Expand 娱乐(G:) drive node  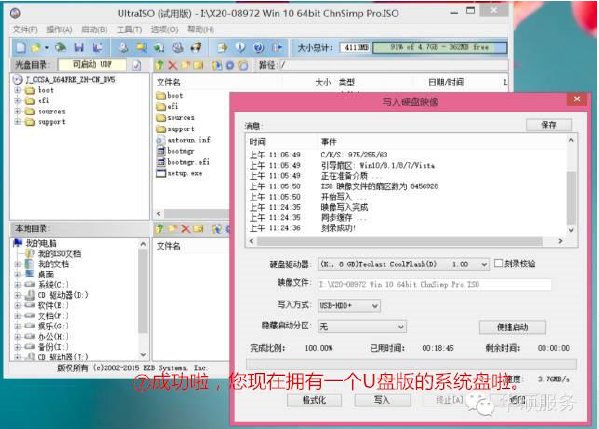[x=18, y=326]
